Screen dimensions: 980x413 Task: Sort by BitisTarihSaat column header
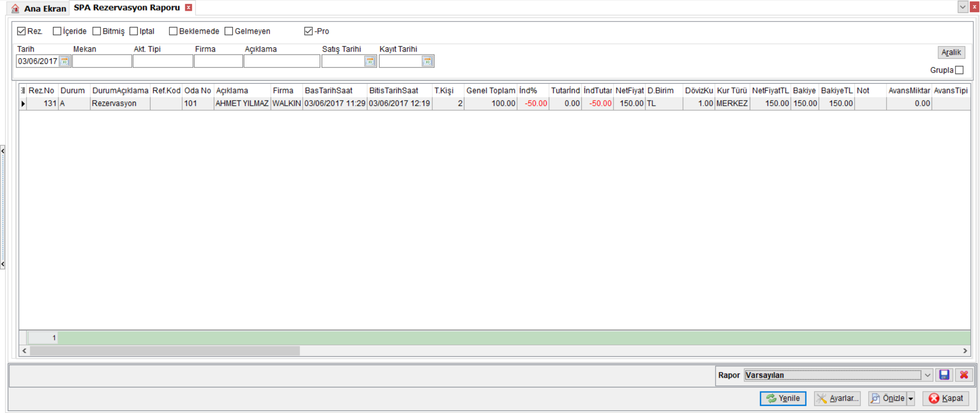click(x=399, y=90)
